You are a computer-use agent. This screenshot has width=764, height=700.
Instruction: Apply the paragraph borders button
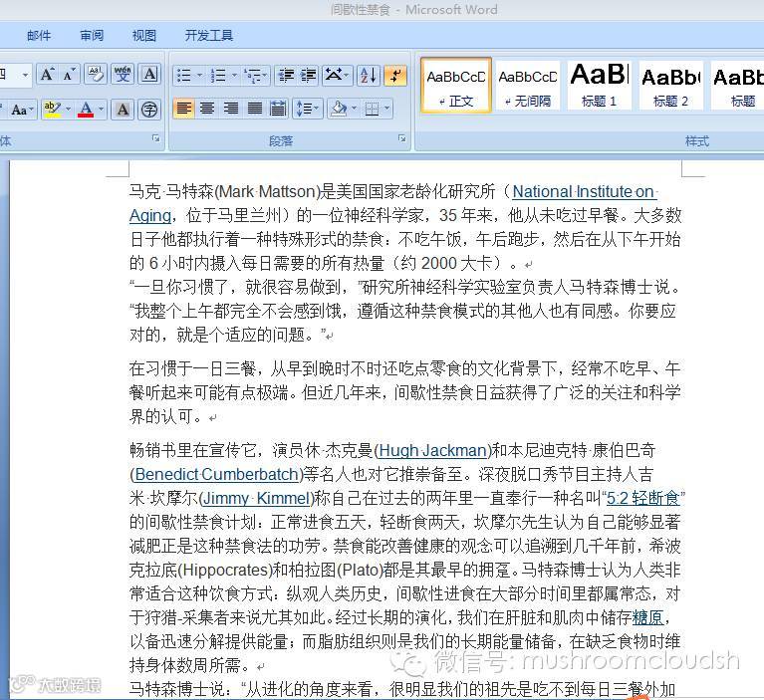tap(373, 109)
